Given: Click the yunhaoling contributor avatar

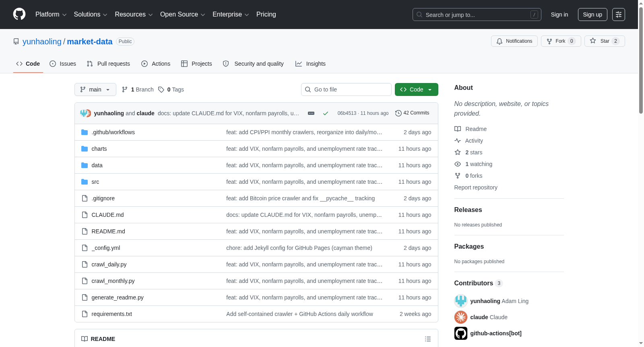Looking at the screenshot, I should coord(461,301).
